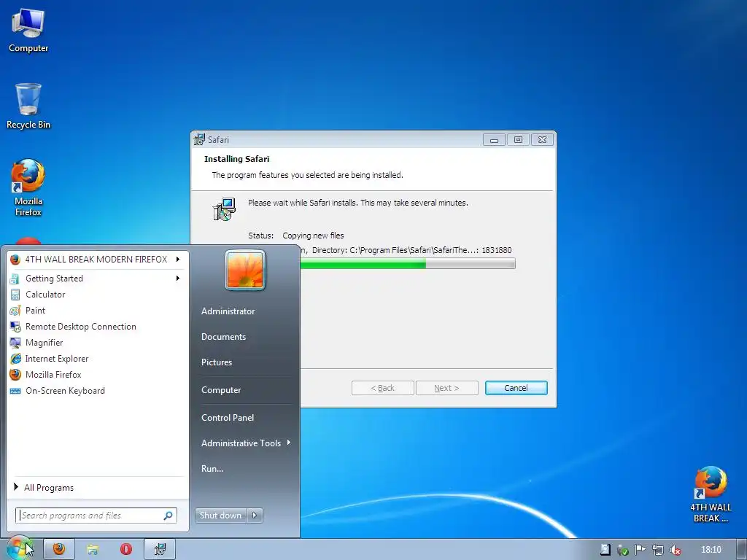
Task: Launch Calculator from Start menu
Action: pos(45,295)
